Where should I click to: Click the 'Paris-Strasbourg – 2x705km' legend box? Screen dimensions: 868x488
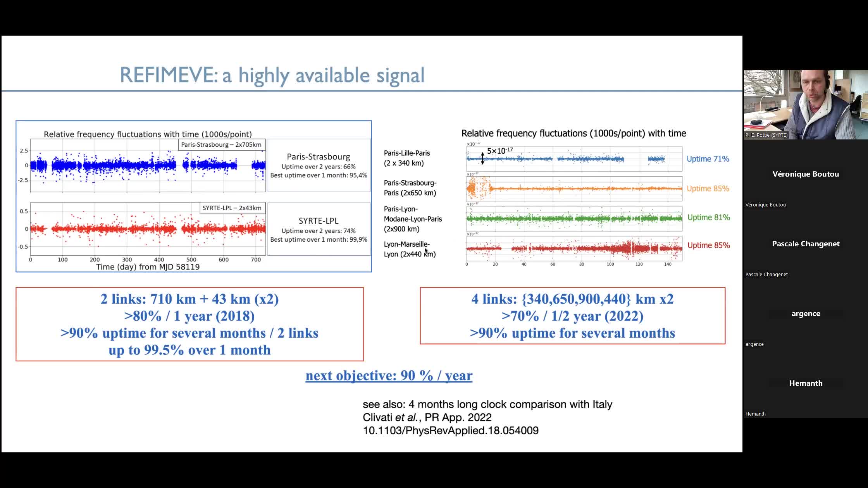click(x=221, y=145)
